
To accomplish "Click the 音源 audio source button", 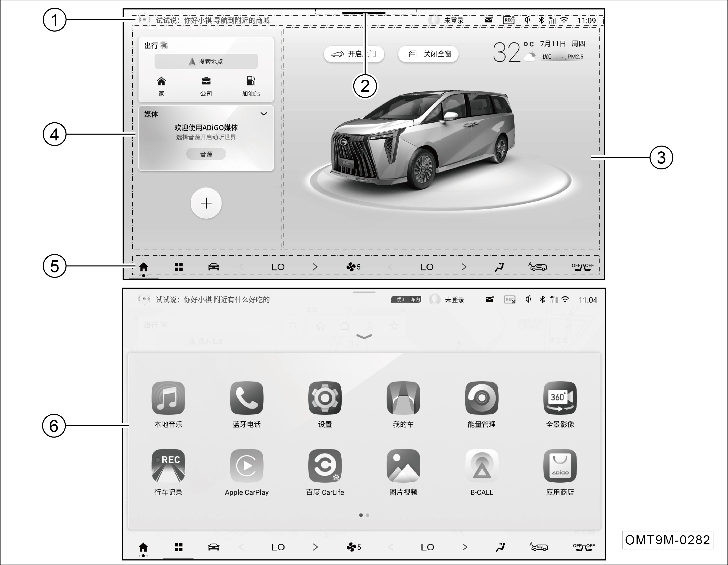I will pyautogui.click(x=206, y=154).
